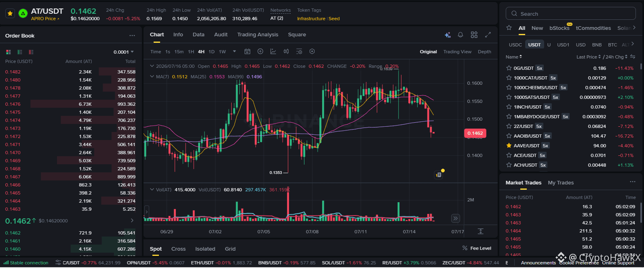The width and height of the screenshot is (644, 268).
Task: Favorite the 1000CAT/USDT pair star
Action: [x=509, y=78]
